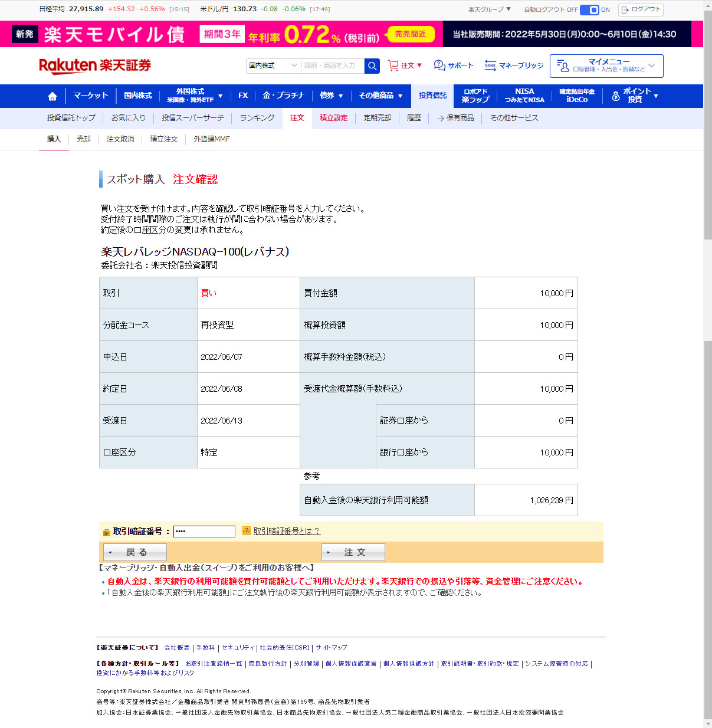
Task: Open the shopping cart 注文 menu
Action: pos(405,65)
